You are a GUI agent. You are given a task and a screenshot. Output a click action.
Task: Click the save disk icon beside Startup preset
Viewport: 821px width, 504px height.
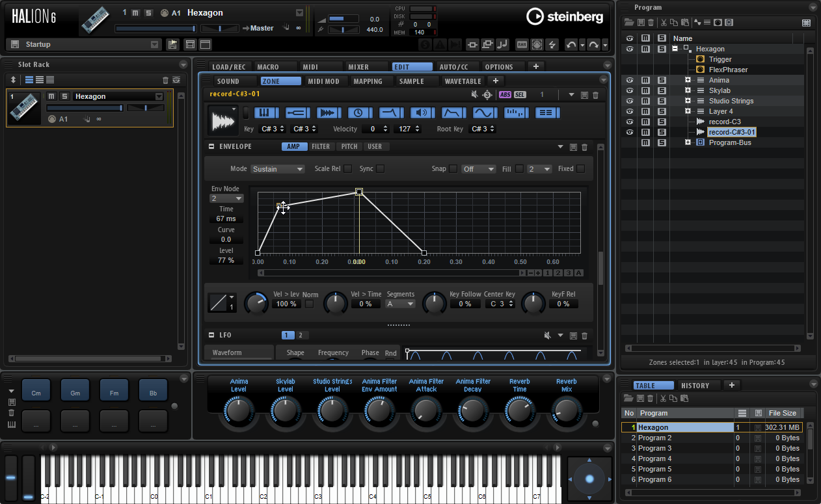pyautogui.click(x=14, y=44)
